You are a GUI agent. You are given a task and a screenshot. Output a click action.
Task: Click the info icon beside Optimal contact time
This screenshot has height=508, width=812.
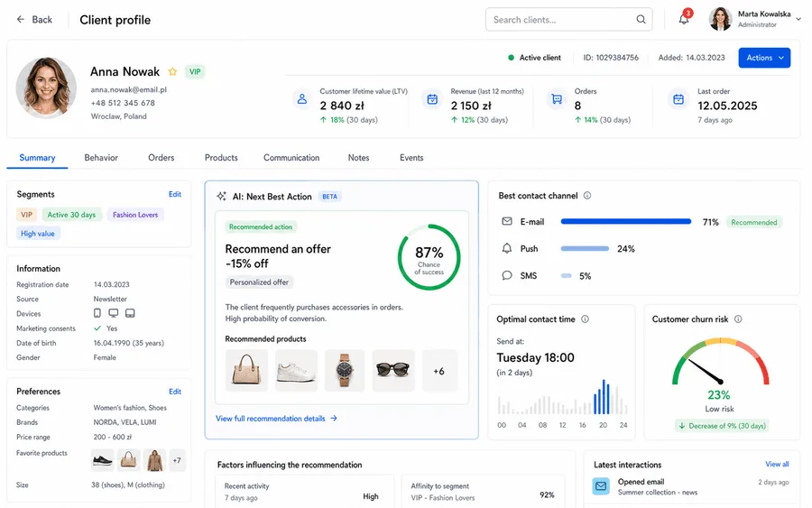tap(585, 319)
